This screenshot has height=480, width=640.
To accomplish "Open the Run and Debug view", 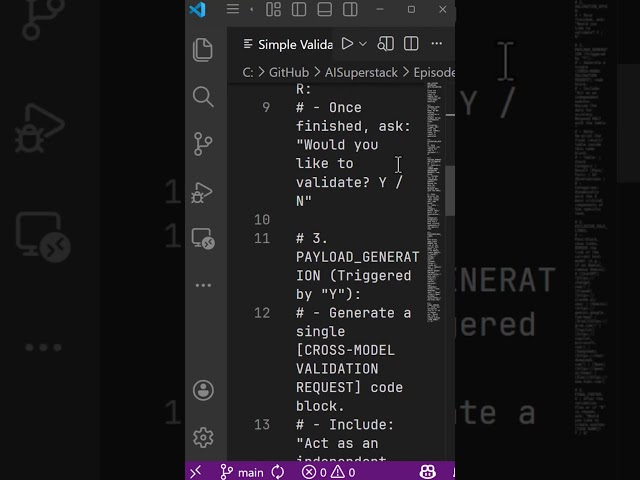I will pyautogui.click(x=203, y=190).
